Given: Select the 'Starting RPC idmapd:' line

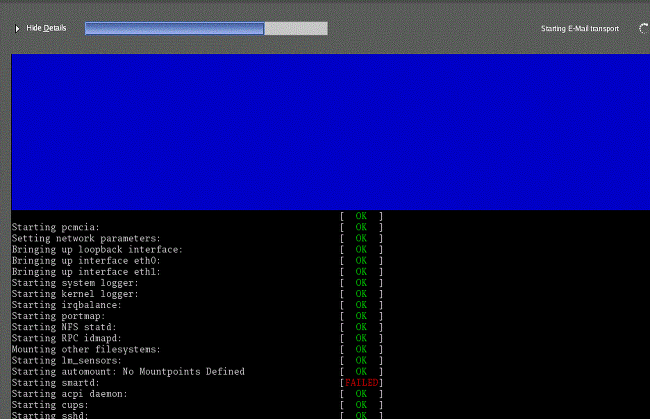Looking at the screenshot, I should 67,338.
